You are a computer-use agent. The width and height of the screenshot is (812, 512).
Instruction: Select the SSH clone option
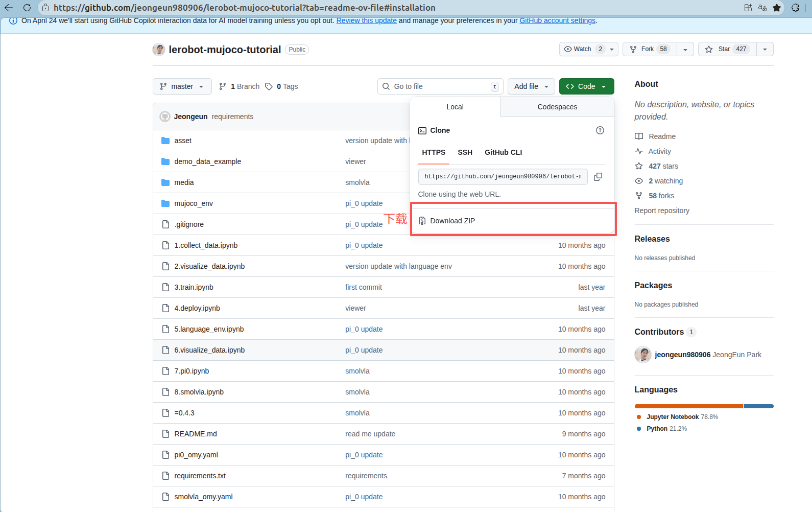[465, 152]
